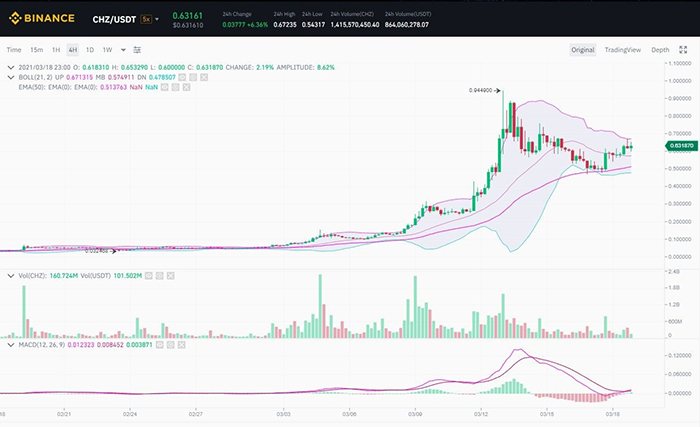Image resolution: width=700 pixels, height=427 pixels.
Task: Collapse the Vol(CHZ) pane chevron
Action: click(11, 274)
